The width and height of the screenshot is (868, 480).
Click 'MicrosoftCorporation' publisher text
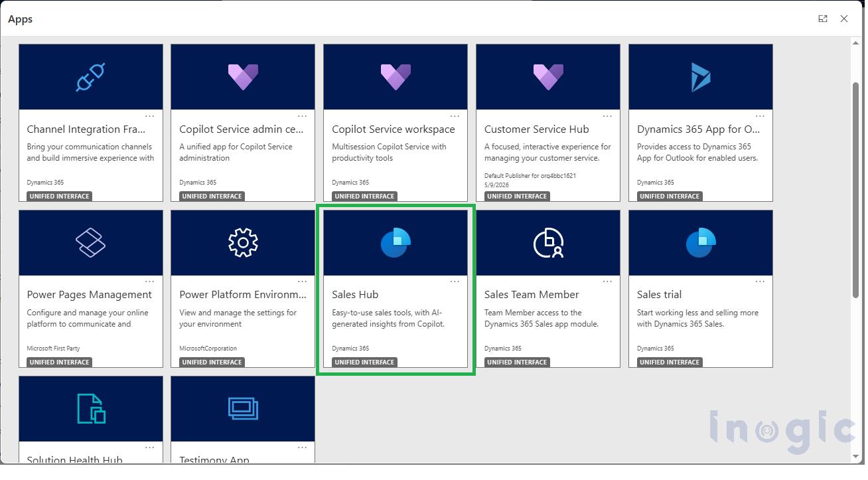[x=208, y=349]
